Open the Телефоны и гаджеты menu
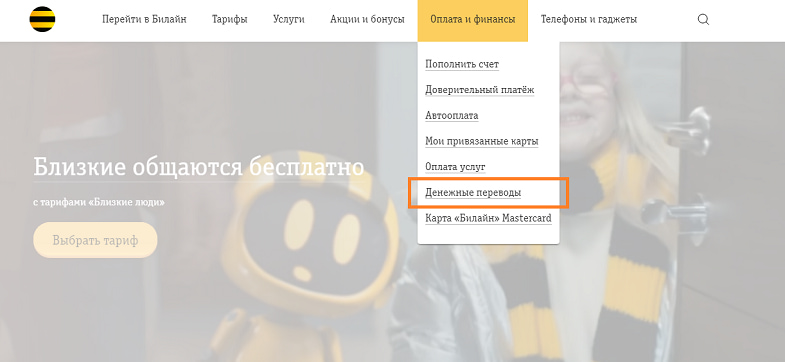 click(589, 20)
